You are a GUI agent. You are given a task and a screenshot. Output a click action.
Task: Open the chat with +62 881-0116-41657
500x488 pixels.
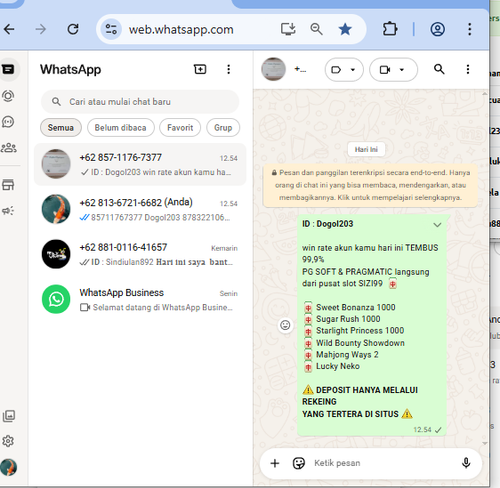[x=140, y=254]
